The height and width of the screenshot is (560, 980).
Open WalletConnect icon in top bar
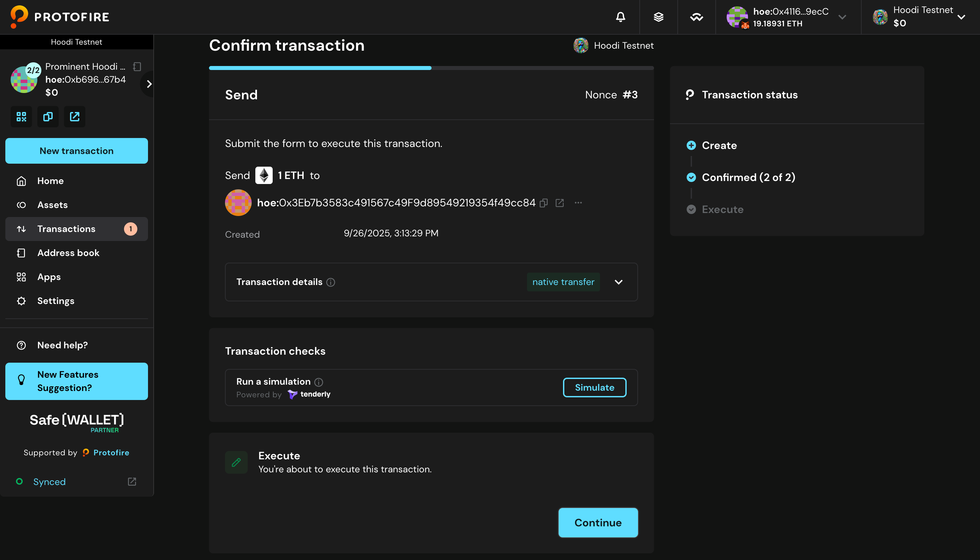pyautogui.click(x=696, y=17)
